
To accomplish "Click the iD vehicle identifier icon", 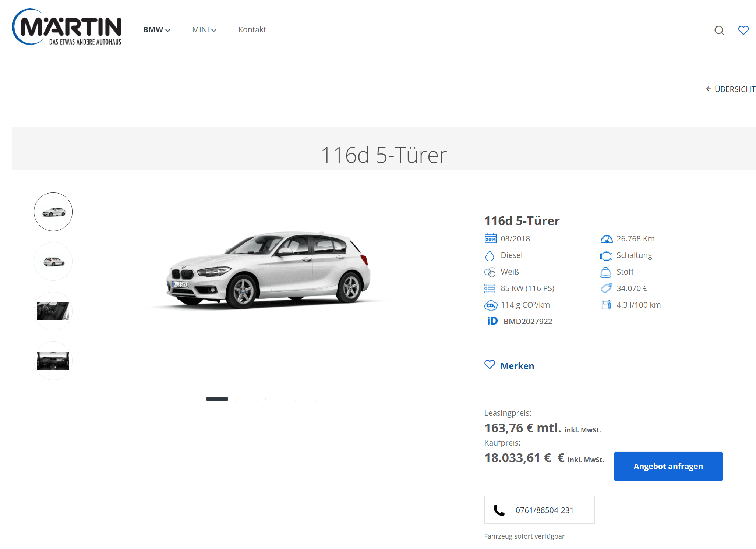I will [x=492, y=321].
